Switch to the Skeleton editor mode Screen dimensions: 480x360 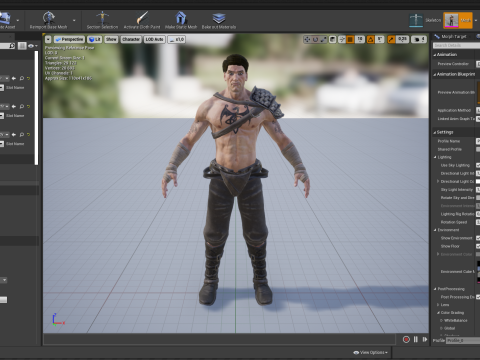coord(416,20)
